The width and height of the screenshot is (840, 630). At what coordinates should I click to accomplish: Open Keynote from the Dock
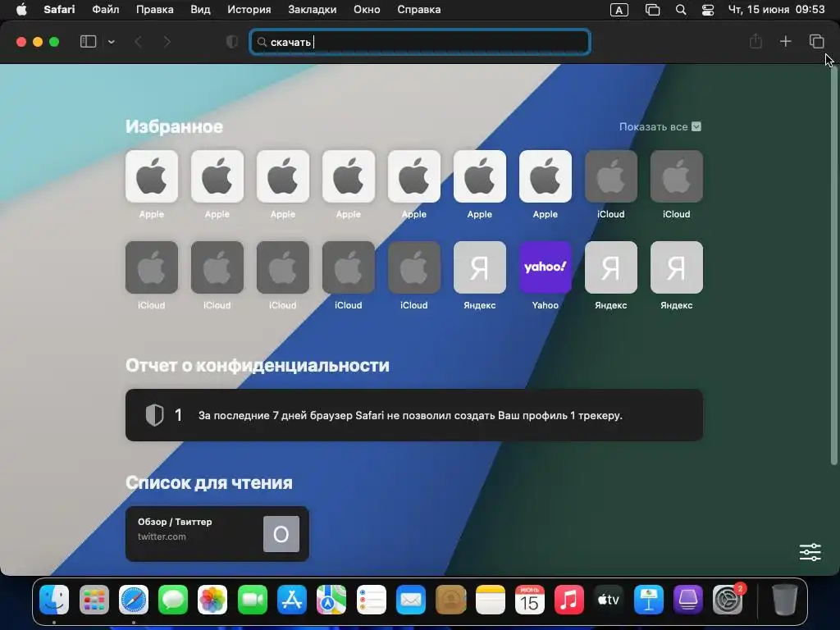(x=648, y=600)
